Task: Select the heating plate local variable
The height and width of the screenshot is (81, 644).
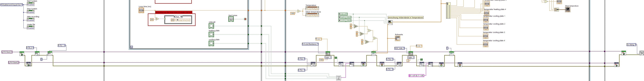Action: (345, 17)
